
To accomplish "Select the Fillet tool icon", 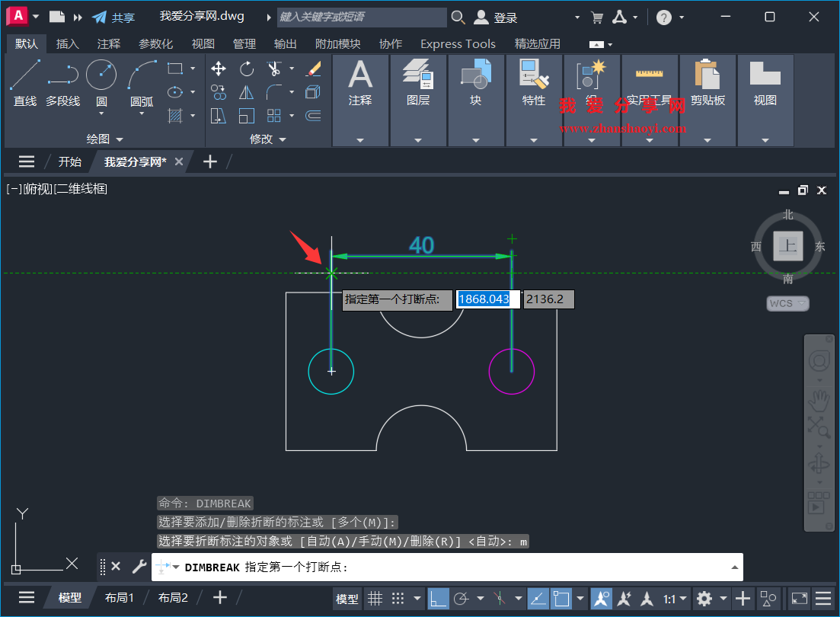I will pyautogui.click(x=273, y=92).
